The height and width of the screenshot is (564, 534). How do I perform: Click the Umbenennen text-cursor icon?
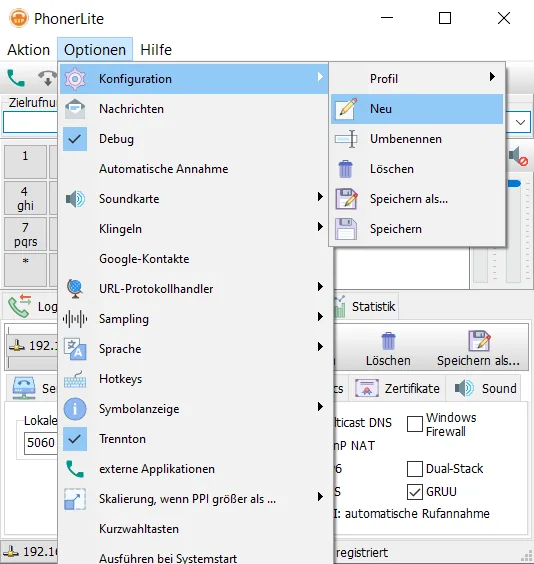346,139
